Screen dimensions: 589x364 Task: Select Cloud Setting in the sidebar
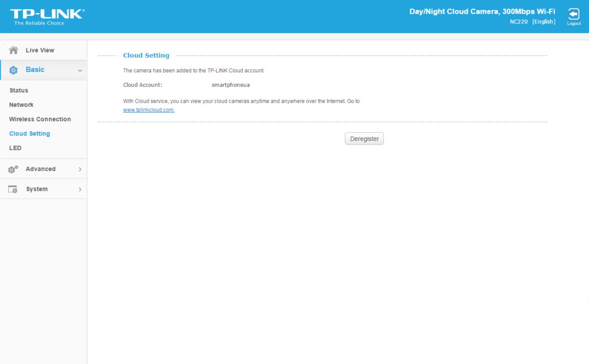coord(29,134)
